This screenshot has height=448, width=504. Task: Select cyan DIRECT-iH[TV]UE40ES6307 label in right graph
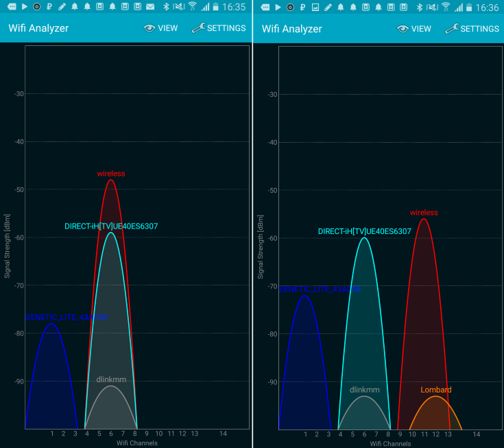click(x=365, y=232)
